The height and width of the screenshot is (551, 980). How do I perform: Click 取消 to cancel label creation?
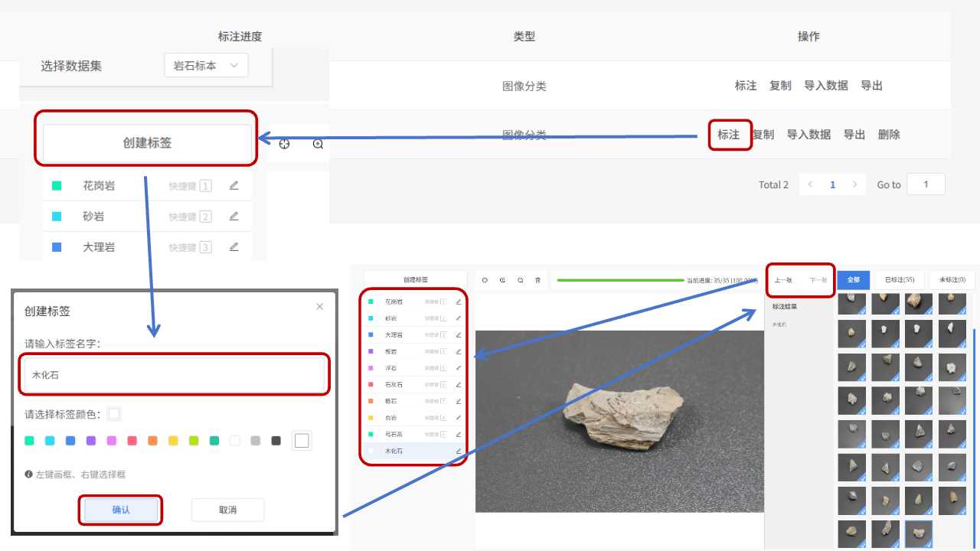[x=227, y=510]
